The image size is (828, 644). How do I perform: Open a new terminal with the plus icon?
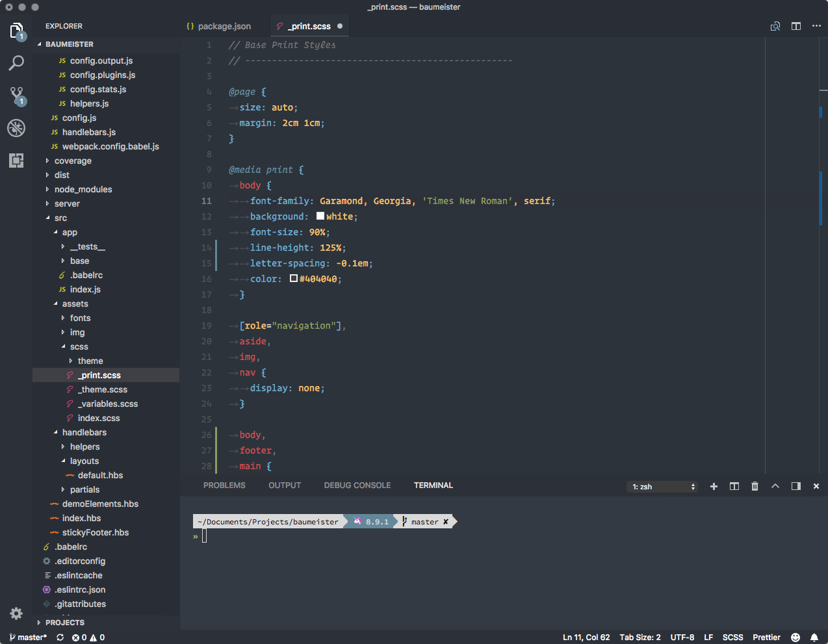point(714,485)
